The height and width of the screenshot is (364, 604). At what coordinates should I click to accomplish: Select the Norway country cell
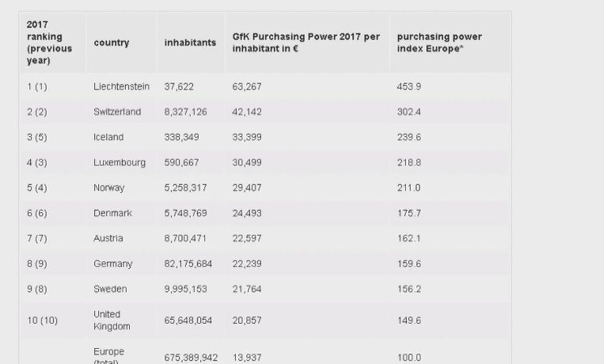tap(109, 188)
